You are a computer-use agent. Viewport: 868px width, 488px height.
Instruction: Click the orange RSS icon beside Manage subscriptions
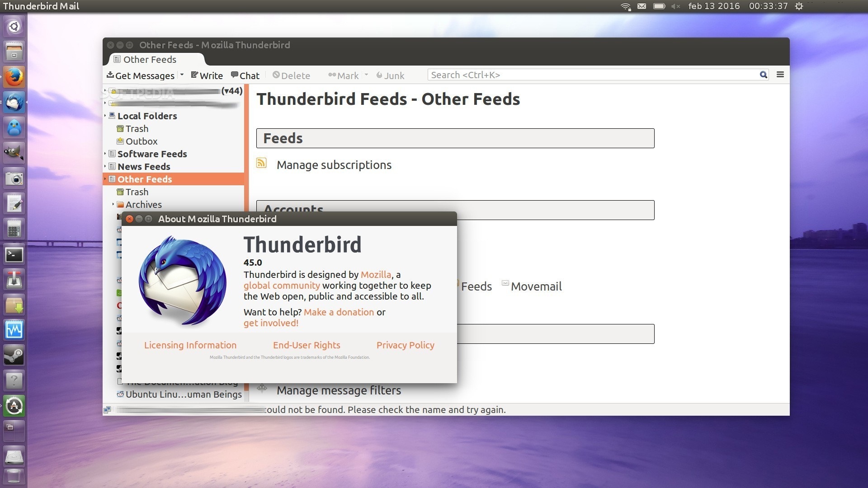tap(261, 163)
